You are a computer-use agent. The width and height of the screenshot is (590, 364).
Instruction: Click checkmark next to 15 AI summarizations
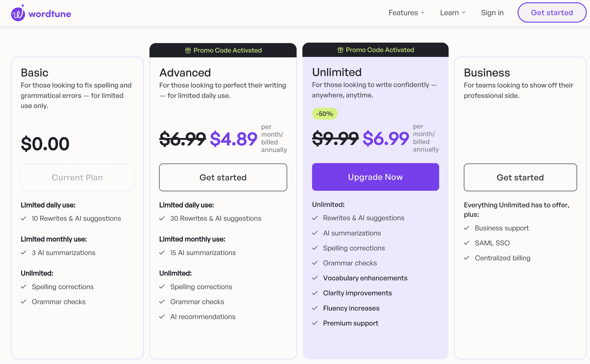(x=162, y=252)
